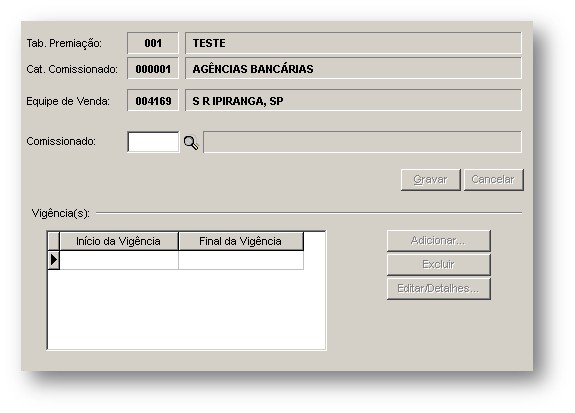Screen dimensions: 575x413
Task: Click the AGÊNCIAS BANCÁRIAS field
Action: (353, 68)
